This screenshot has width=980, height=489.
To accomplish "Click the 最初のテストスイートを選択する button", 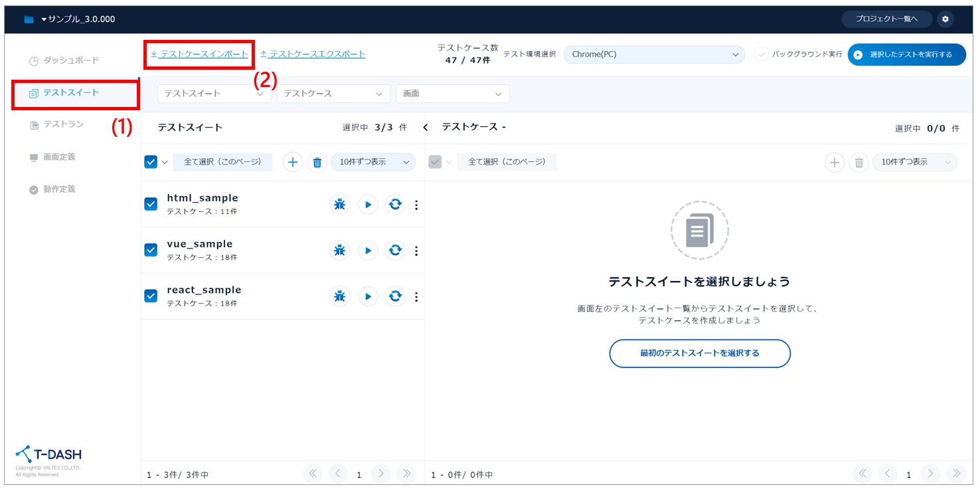I will click(699, 353).
